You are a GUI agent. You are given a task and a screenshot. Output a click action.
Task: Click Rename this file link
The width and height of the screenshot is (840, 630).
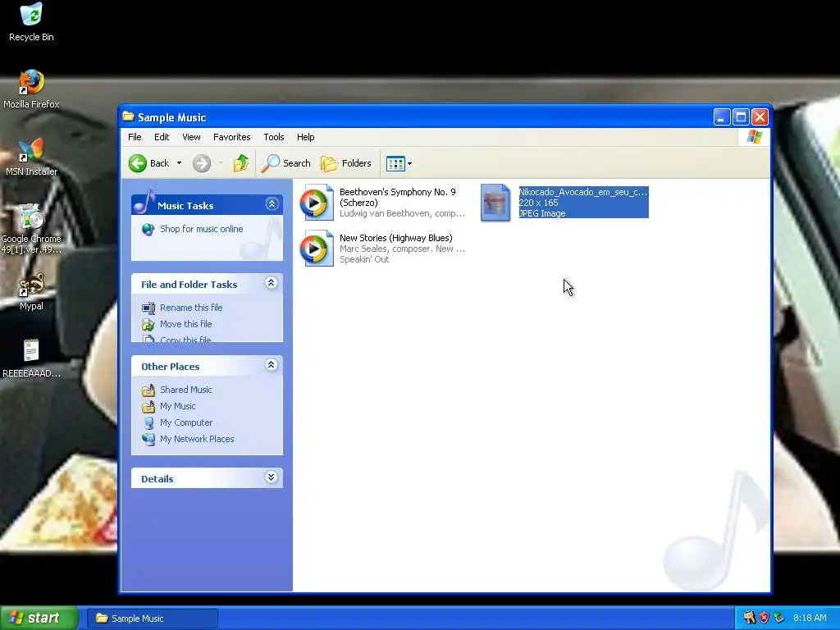tap(191, 308)
